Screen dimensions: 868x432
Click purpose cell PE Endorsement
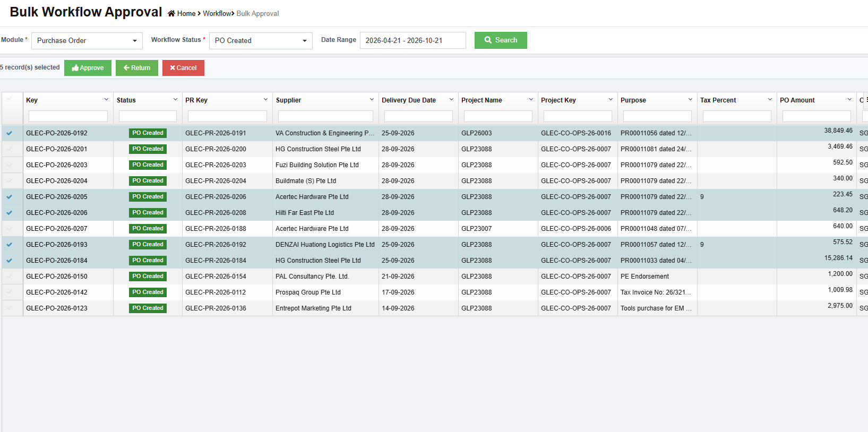click(x=644, y=277)
